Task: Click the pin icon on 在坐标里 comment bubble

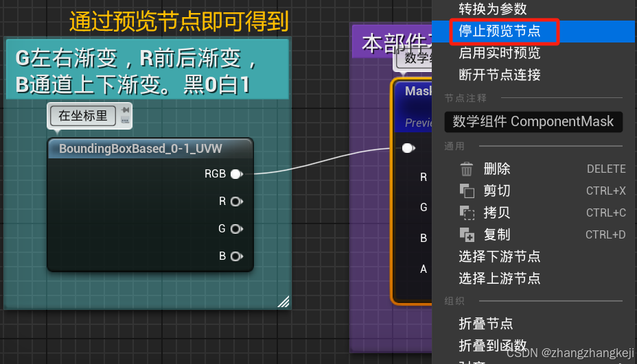Action: click(x=126, y=110)
